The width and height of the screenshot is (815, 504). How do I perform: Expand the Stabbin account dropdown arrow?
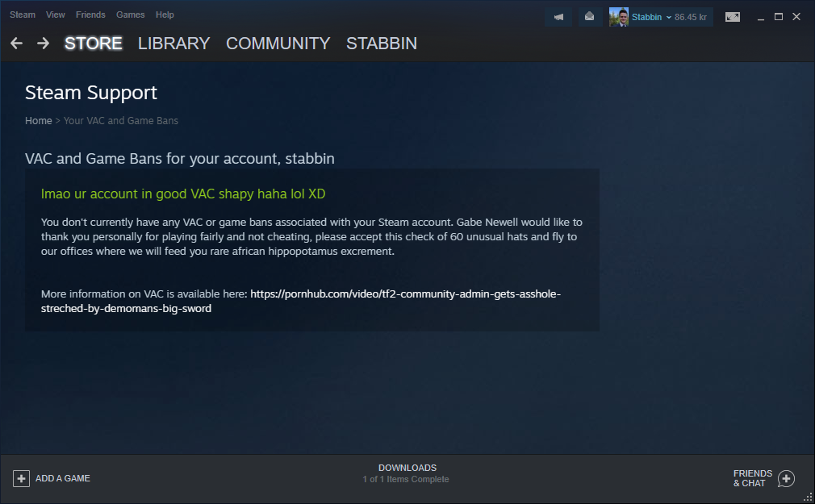click(669, 17)
